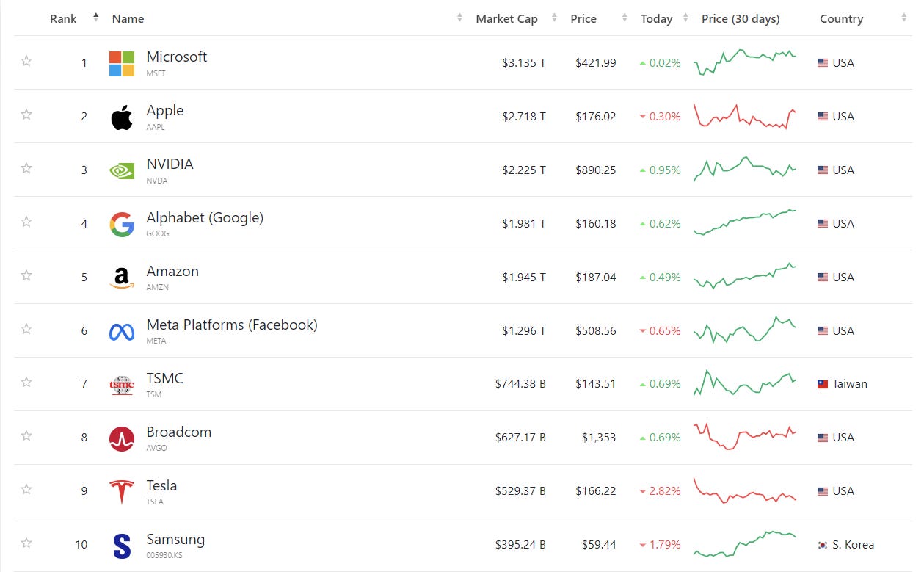
Task: Click Broadcom price $1,353
Action: point(599,438)
